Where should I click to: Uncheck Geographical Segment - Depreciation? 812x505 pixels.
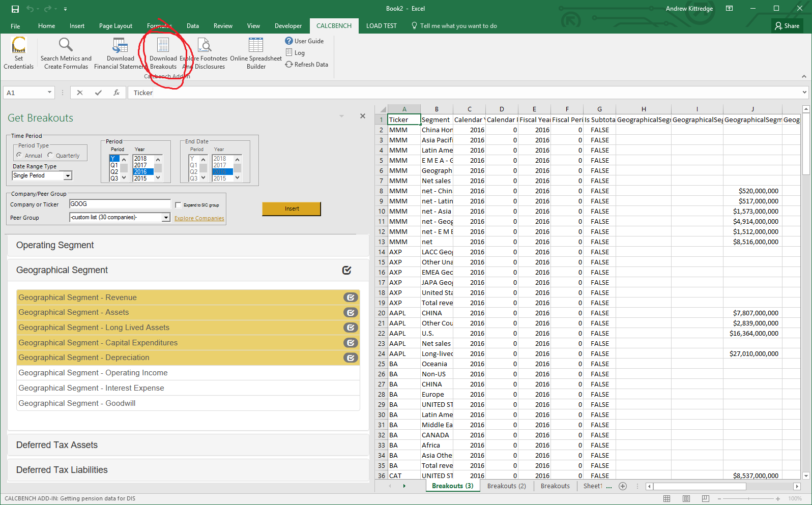(x=351, y=358)
